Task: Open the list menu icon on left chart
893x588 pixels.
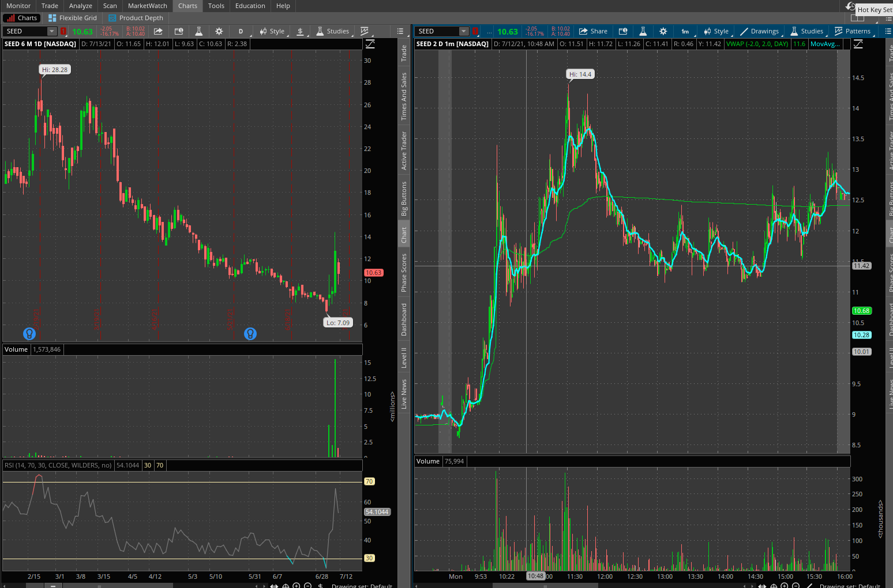Action: click(x=400, y=31)
